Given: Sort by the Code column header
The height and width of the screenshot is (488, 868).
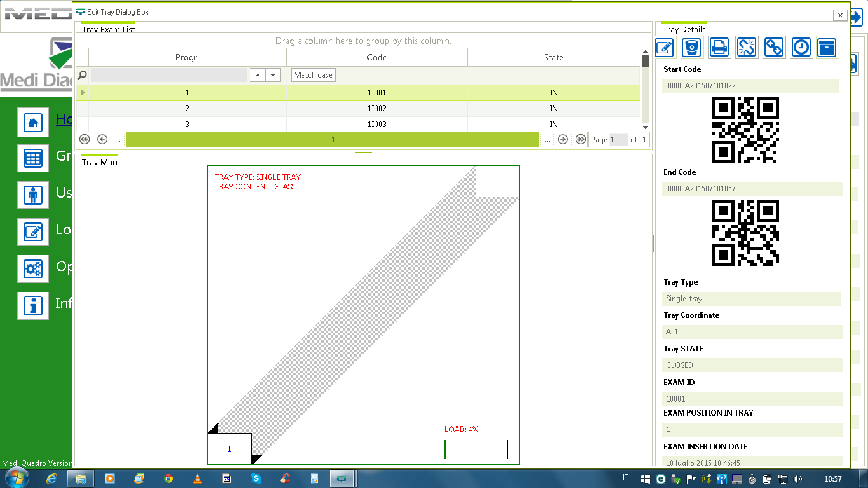Looking at the screenshot, I should tap(377, 57).
